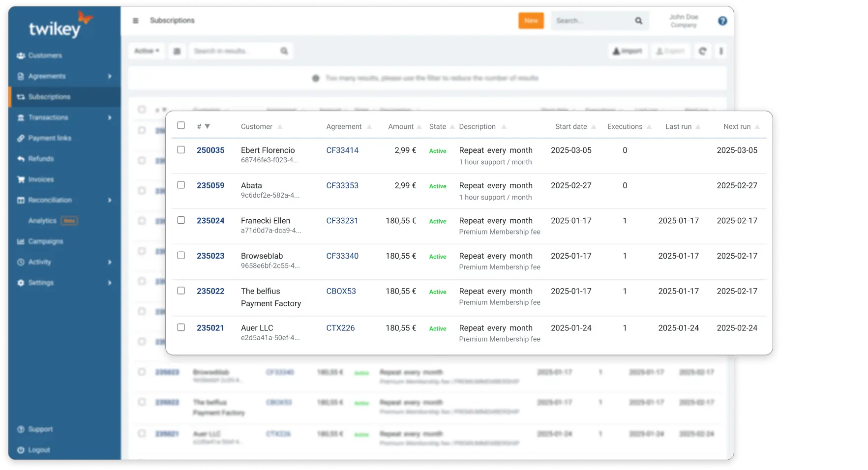
Task: Open the vertical dots more-options icon
Action: pos(721,51)
